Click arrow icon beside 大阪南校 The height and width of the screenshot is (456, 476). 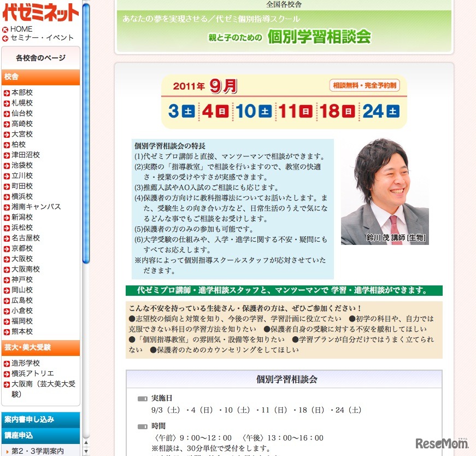(7, 270)
